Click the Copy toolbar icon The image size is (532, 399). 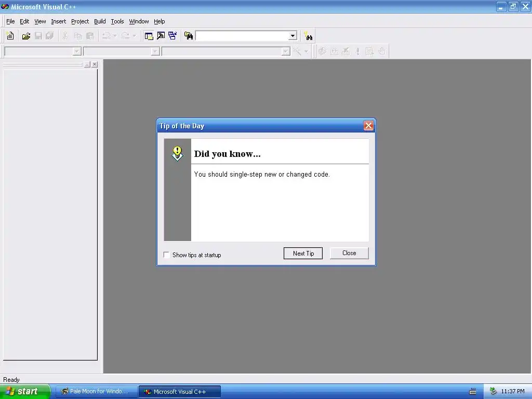coord(78,36)
